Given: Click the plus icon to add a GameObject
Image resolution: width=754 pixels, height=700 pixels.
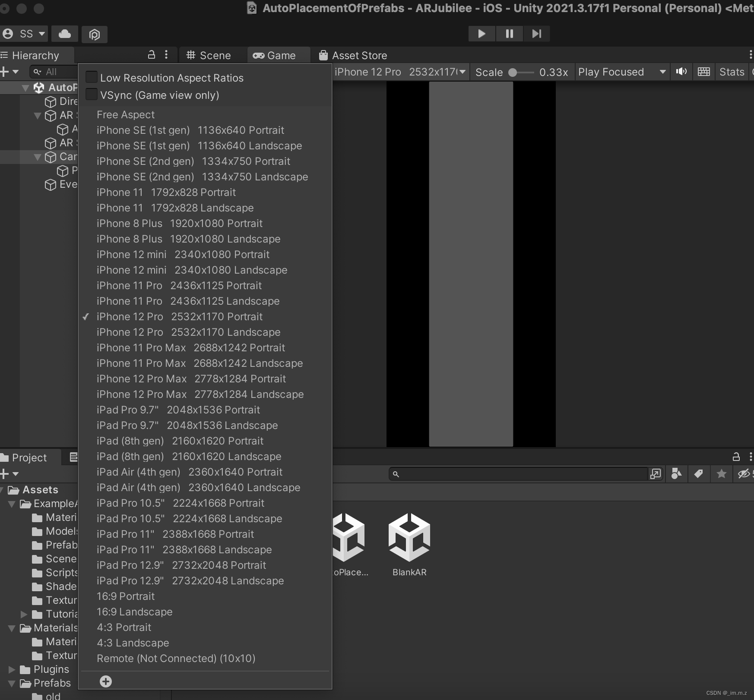Looking at the screenshot, I should coord(4,72).
